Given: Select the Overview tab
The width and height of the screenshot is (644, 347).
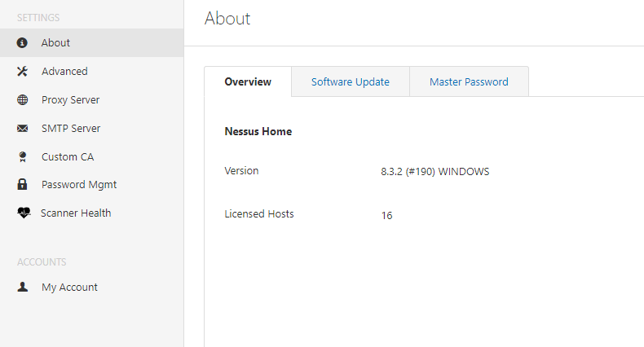Looking at the screenshot, I should [x=248, y=82].
